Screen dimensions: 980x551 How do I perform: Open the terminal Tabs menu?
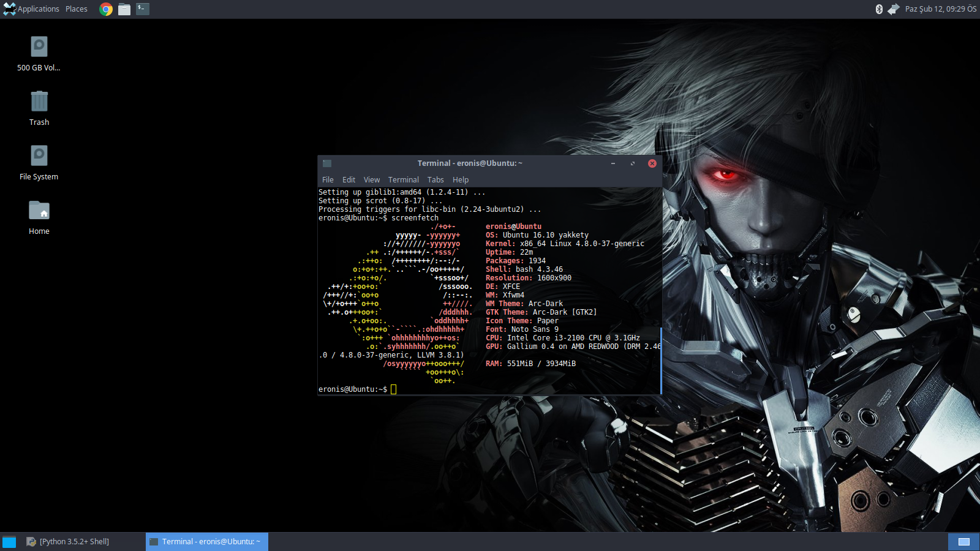(435, 180)
